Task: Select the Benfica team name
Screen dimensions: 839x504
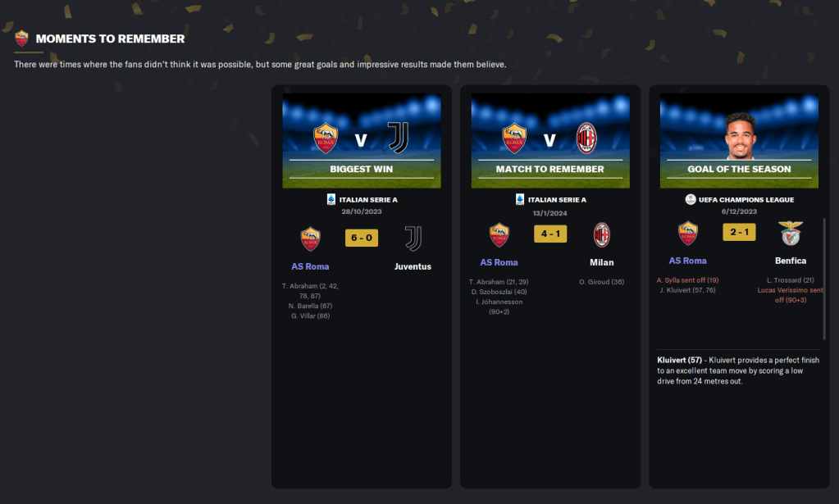Action: tap(791, 261)
